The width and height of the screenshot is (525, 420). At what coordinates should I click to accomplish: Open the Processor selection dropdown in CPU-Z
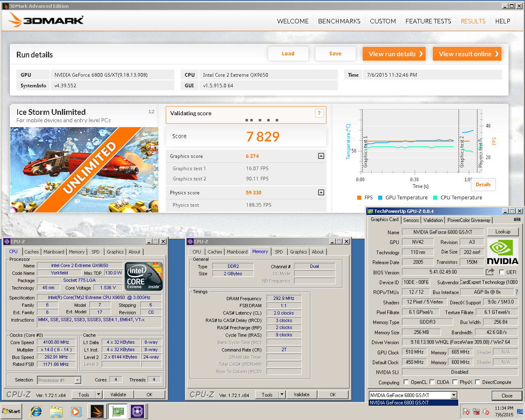point(78,380)
